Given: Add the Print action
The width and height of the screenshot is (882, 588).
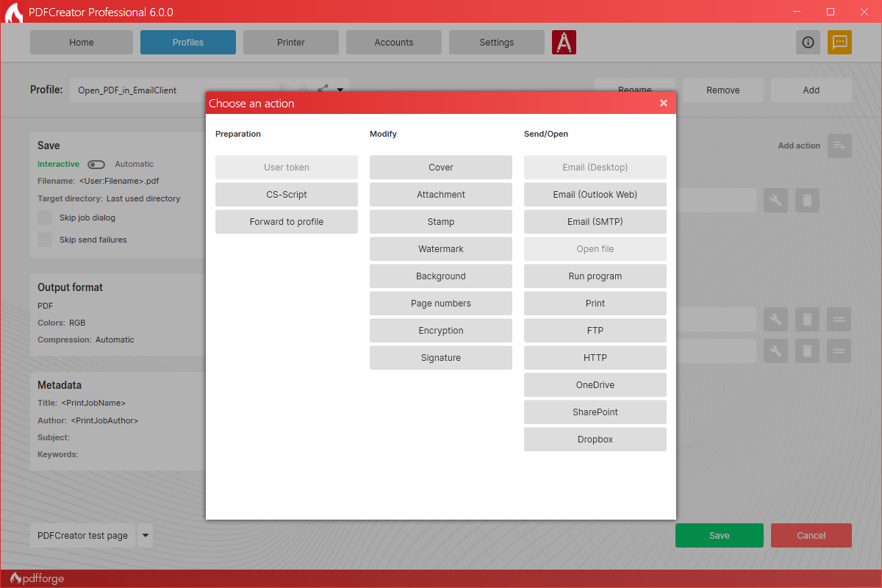Looking at the screenshot, I should (x=595, y=304).
